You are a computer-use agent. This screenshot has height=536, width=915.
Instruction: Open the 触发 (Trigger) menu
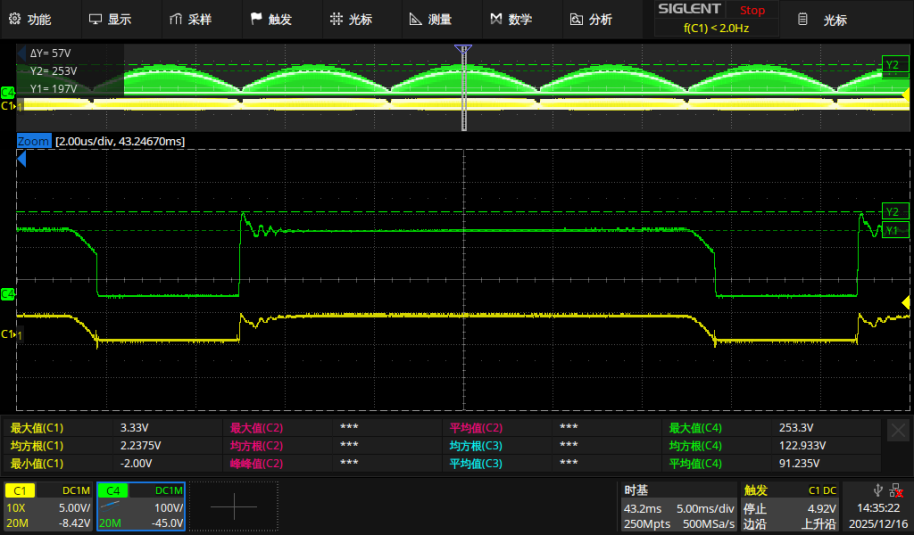(x=271, y=19)
